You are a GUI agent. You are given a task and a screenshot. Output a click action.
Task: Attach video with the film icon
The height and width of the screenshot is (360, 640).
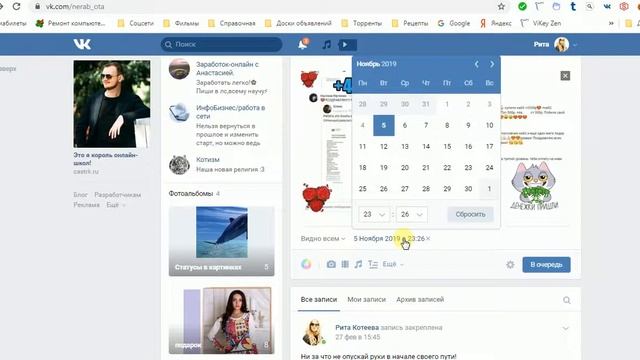(345, 264)
